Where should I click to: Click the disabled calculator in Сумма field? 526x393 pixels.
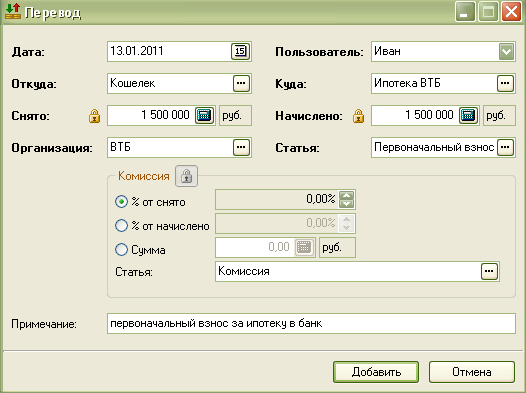click(304, 247)
